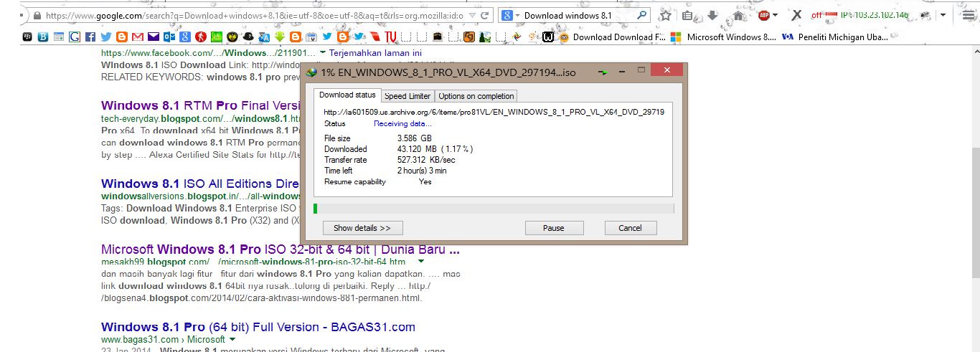Expand the URL bar history dropdown

471,15
